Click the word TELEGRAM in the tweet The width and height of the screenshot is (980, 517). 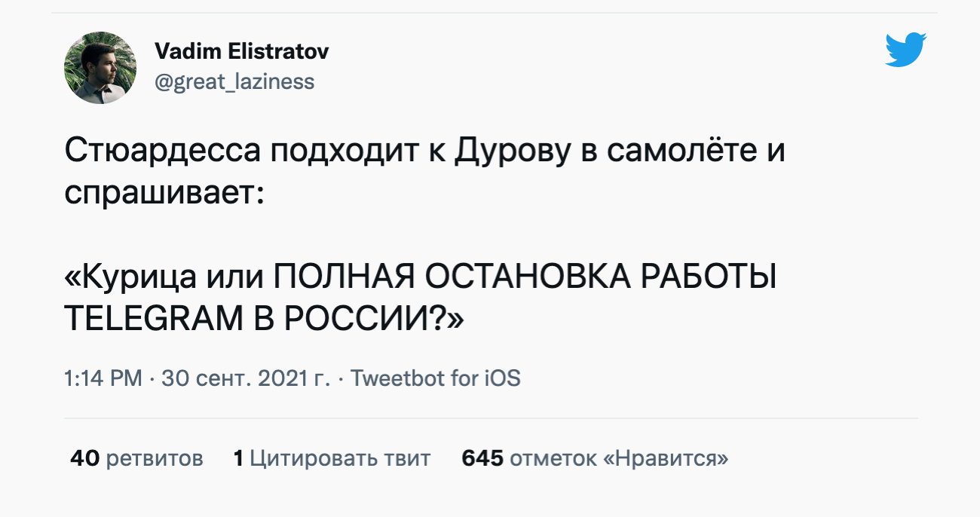[x=150, y=320]
